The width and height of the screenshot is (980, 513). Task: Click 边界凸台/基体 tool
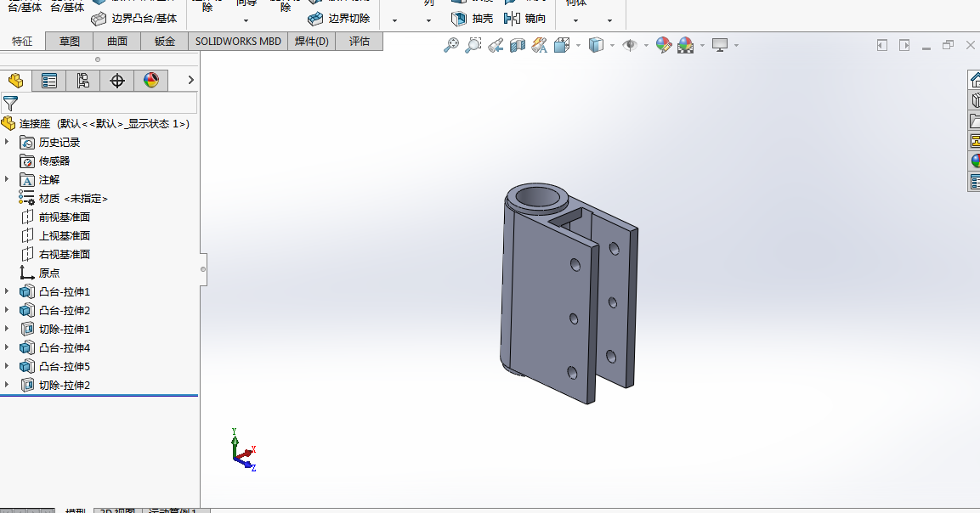click(x=134, y=19)
